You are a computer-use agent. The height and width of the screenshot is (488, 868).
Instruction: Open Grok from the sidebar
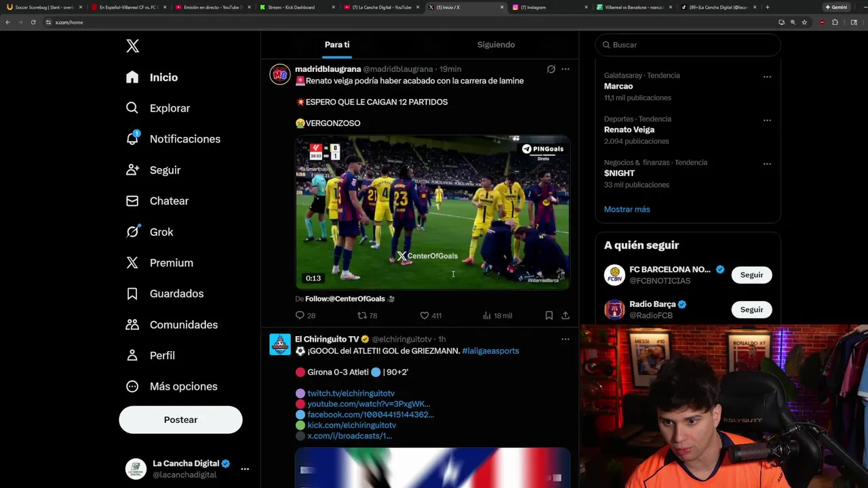(150, 232)
